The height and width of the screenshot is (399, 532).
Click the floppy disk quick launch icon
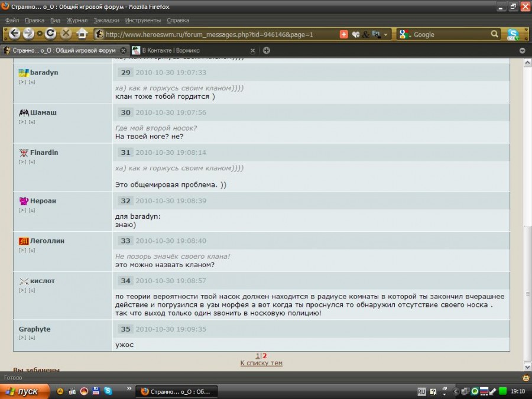96,391
